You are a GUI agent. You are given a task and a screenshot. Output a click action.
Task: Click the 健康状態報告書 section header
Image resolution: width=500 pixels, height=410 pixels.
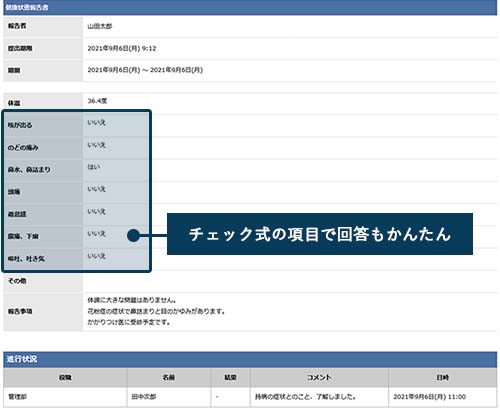pyautogui.click(x=250, y=7)
